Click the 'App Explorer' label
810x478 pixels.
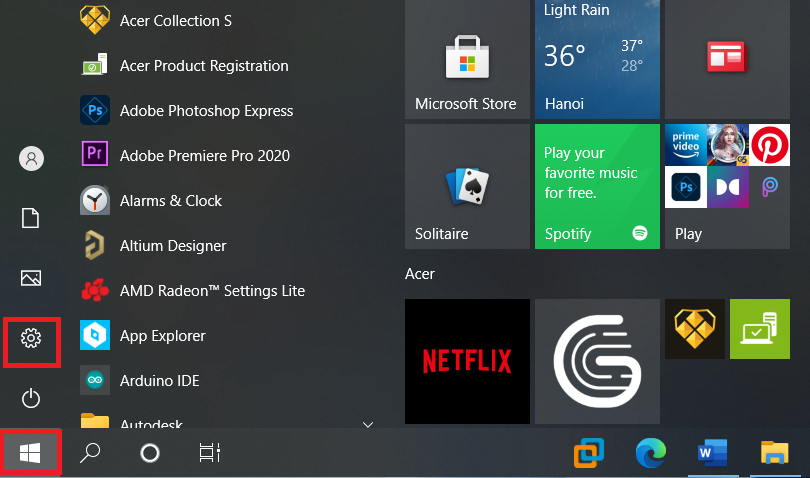point(163,336)
